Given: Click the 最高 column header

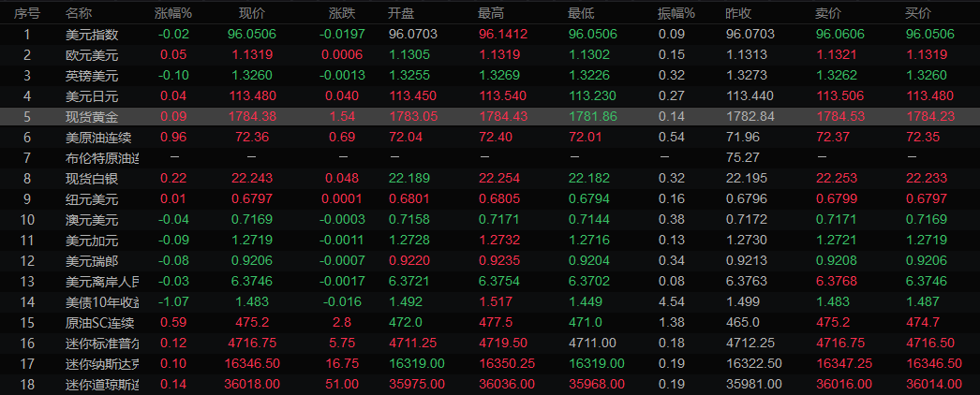Looking at the screenshot, I should pyautogui.click(x=491, y=13).
